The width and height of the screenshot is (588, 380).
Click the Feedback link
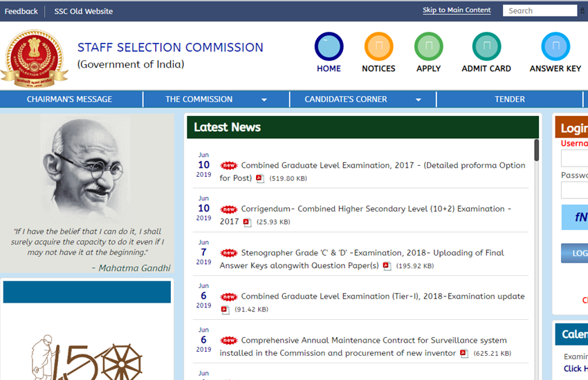[x=21, y=11]
